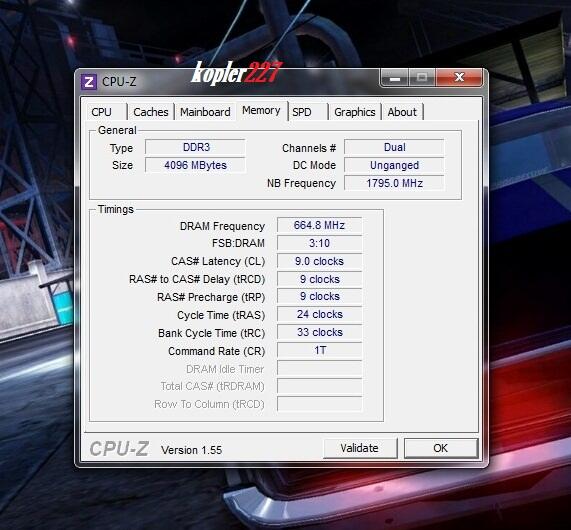Click the DC Mode label
Image resolution: width=571 pixels, height=530 pixels.
(314, 165)
